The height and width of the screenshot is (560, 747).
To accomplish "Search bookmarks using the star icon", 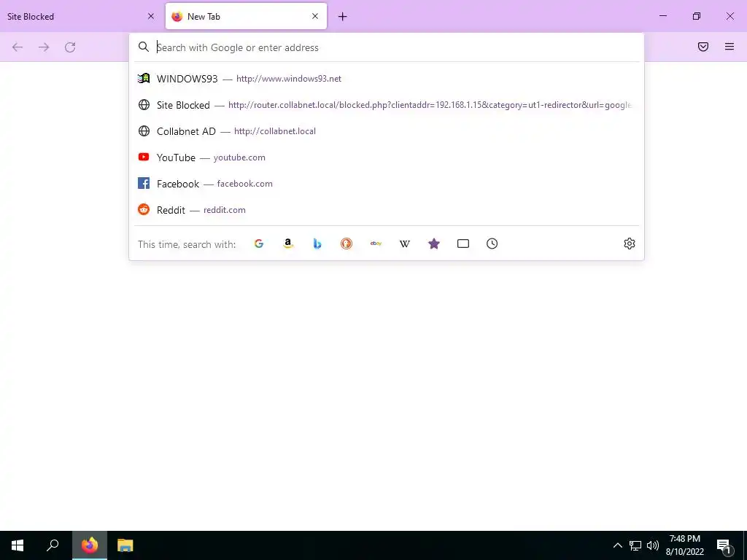I will pyautogui.click(x=434, y=244).
